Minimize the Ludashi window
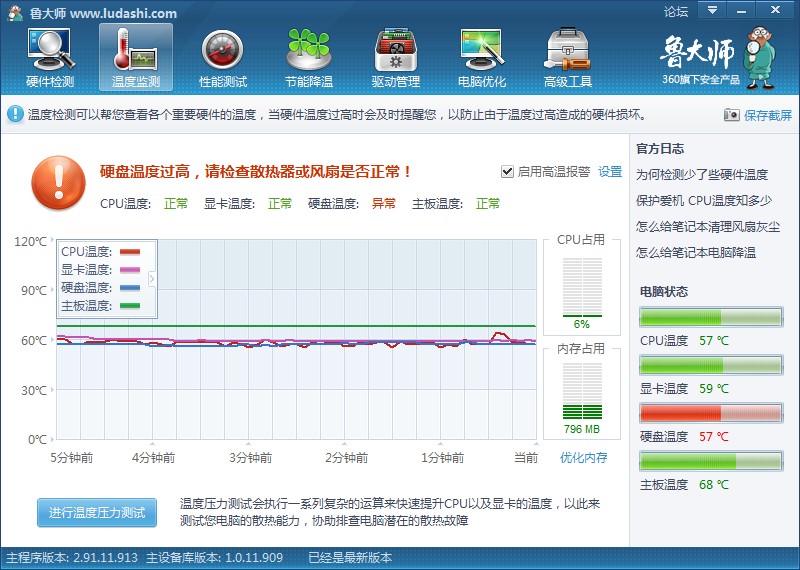The height and width of the screenshot is (570, 800). pyautogui.click(x=741, y=10)
